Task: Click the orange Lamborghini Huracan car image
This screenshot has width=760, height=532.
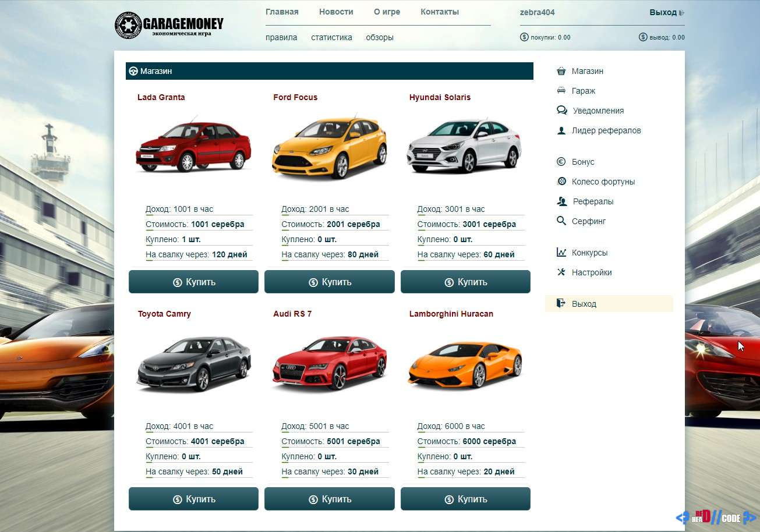Action: pos(465,364)
